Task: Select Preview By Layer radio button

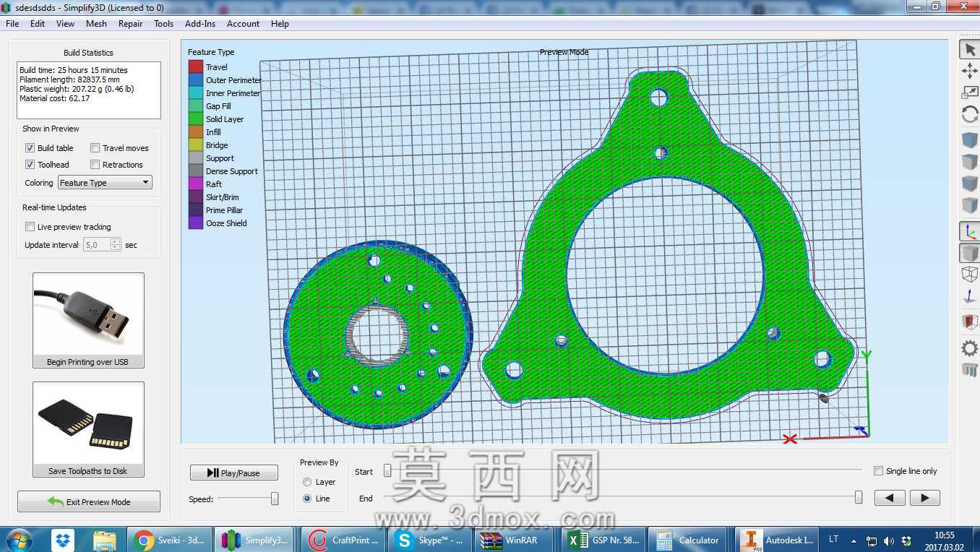Action: [307, 482]
